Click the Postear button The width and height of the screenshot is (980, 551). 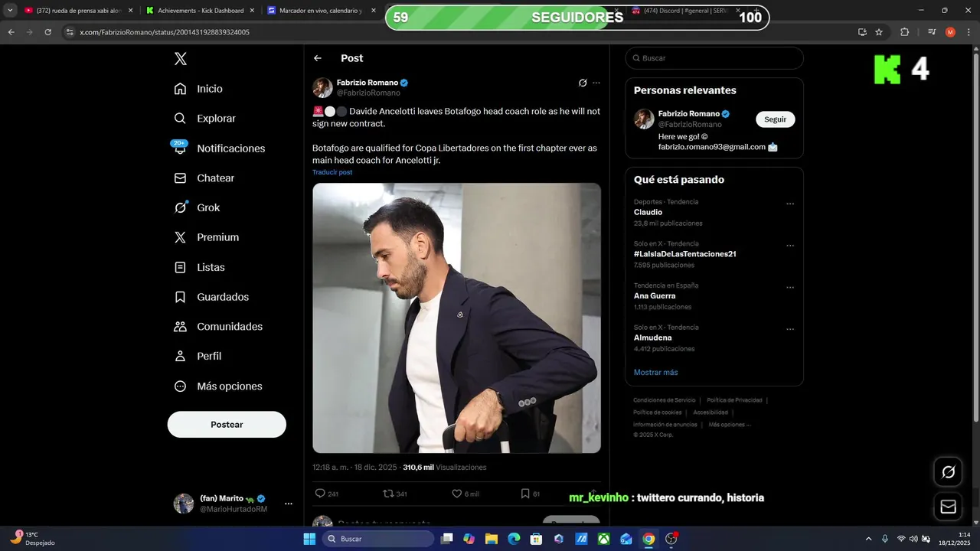(227, 425)
